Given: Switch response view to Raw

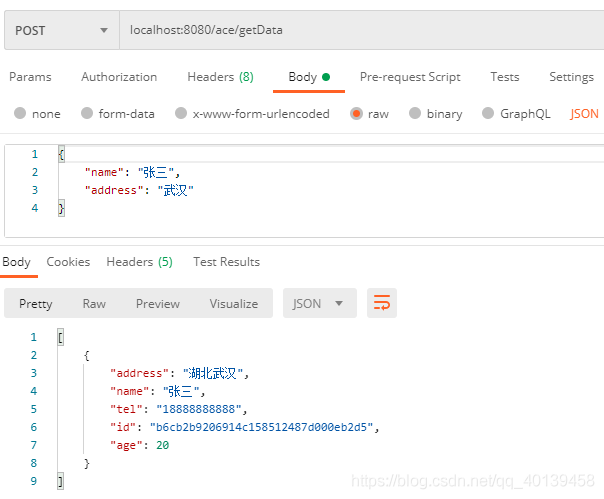Looking at the screenshot, I should pos(94,304).
